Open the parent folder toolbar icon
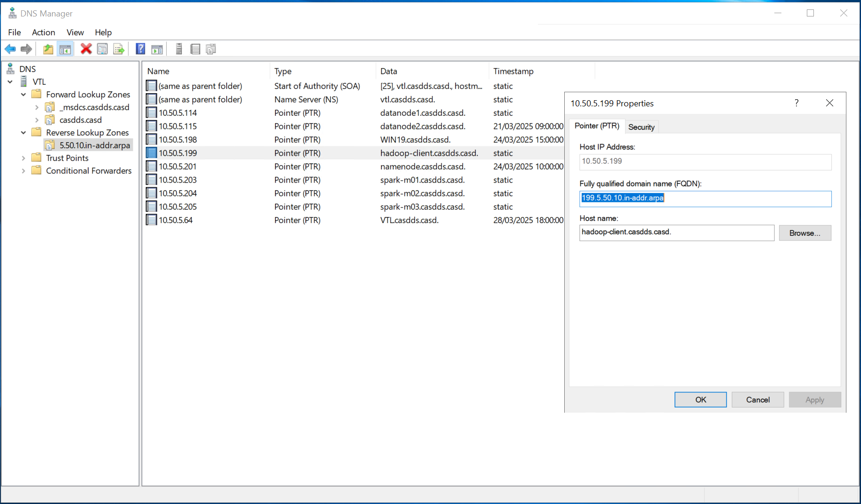861x504 pixels. 48,48
